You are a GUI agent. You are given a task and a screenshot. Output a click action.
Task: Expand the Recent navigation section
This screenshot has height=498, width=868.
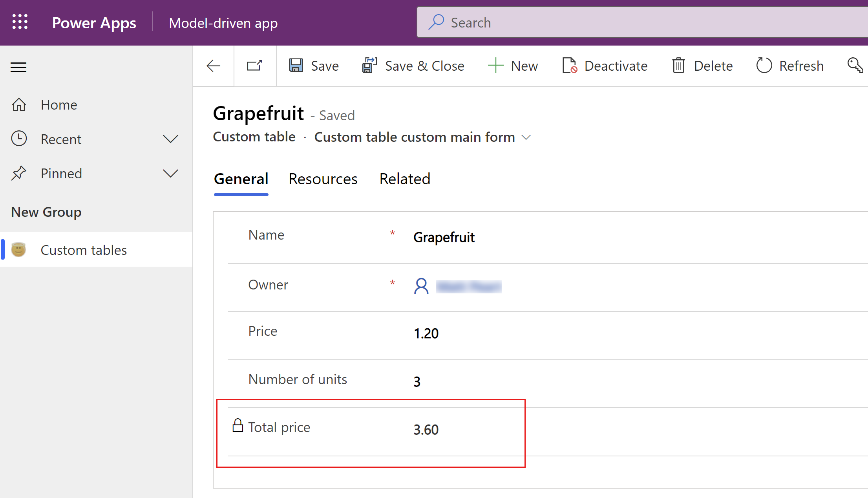[x=170, y=138]
